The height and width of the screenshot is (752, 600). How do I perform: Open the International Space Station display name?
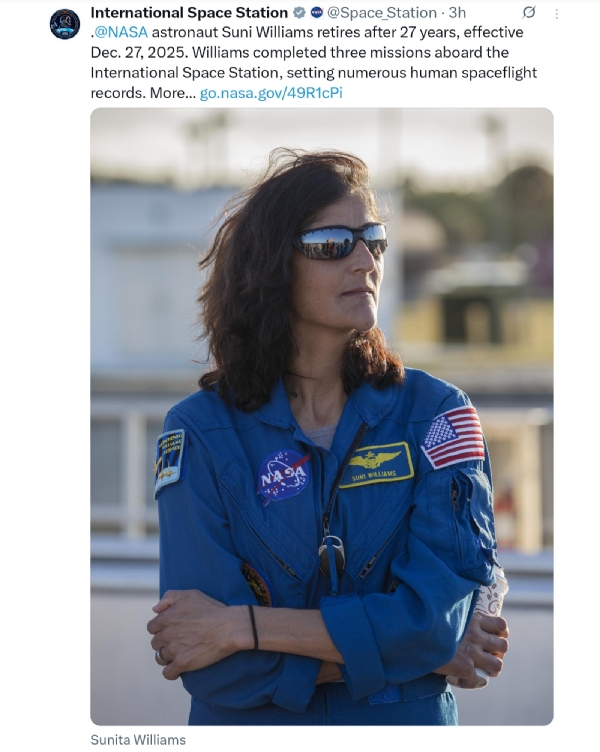click(189, 13)
